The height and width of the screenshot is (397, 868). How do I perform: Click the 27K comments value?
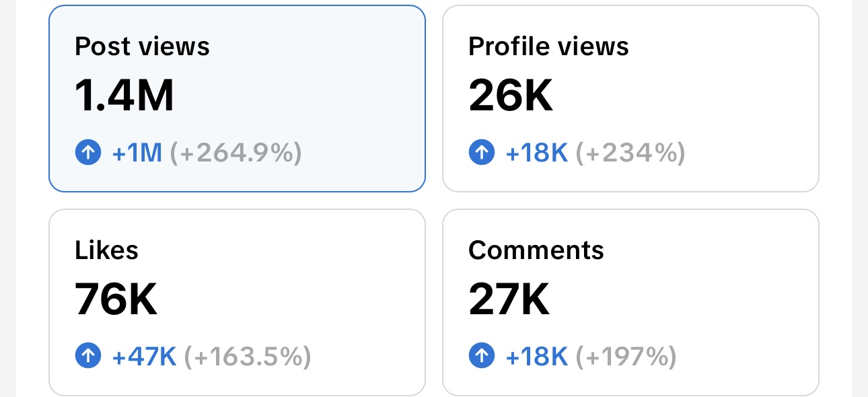tap(509, 299)
